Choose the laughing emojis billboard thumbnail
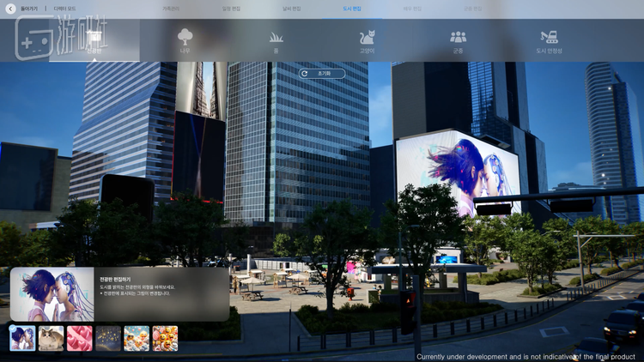This screenshot has width=644, height=362. (x=165, y=338)
